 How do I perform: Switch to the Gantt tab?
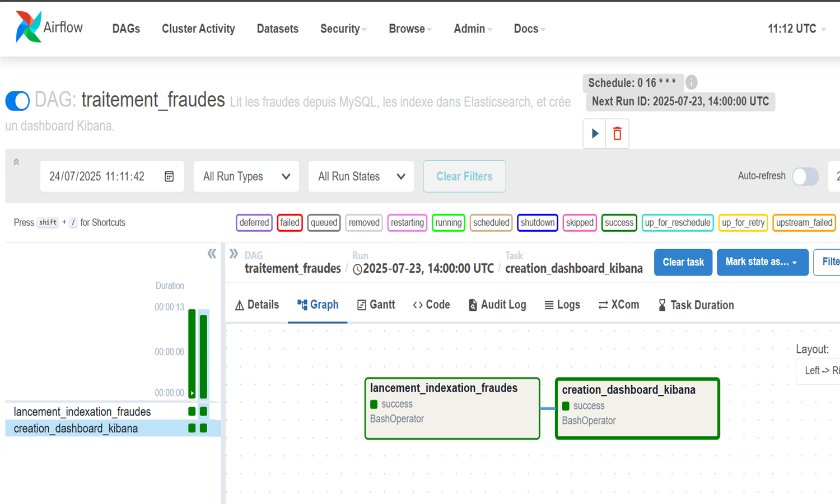tap(376, 305)
